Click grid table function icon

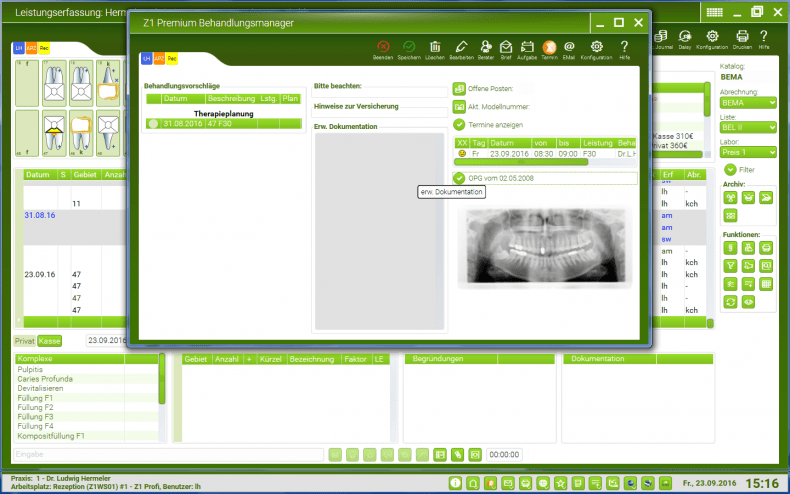766,284
